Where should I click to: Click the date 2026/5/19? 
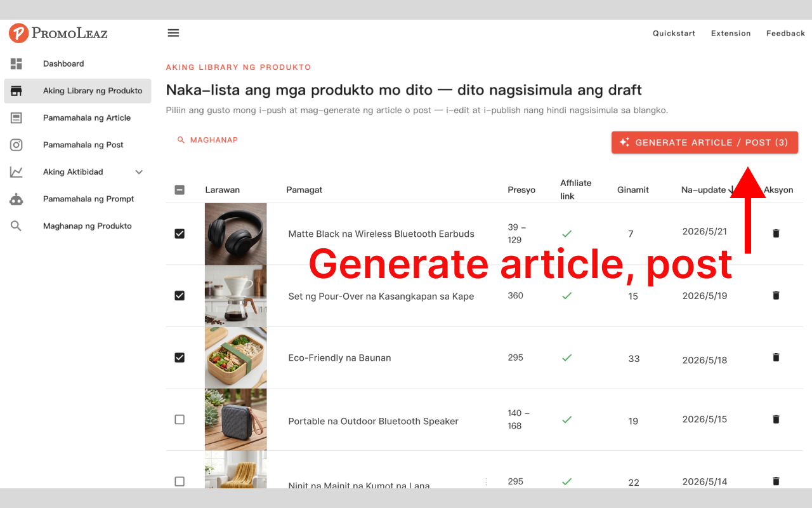click(705, 295)
